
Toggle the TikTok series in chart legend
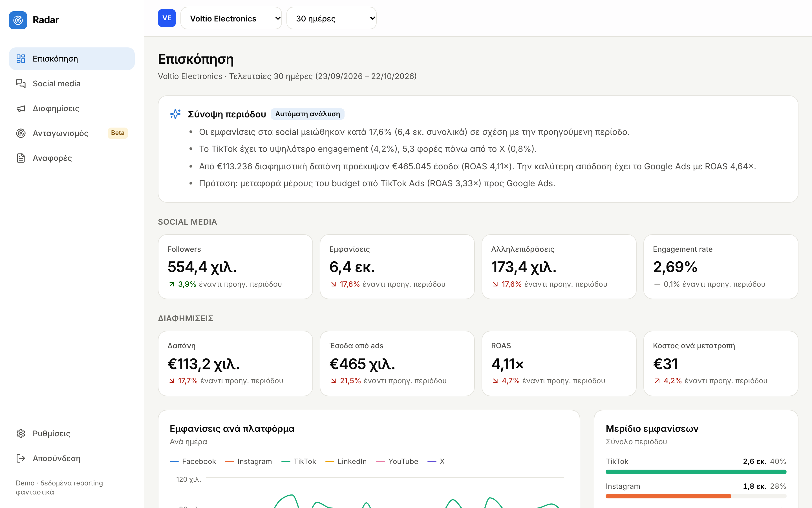(299, 462)
